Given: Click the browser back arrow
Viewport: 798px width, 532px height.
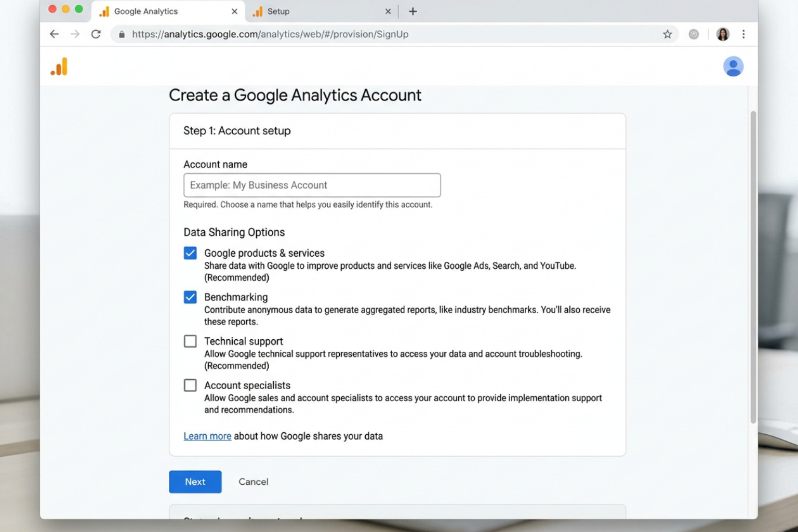Looking at the screenshot, I should tap(54, 34).
